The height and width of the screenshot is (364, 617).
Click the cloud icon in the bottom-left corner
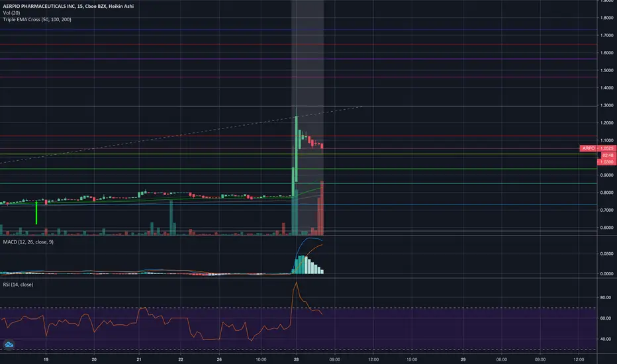pos(9,345)
